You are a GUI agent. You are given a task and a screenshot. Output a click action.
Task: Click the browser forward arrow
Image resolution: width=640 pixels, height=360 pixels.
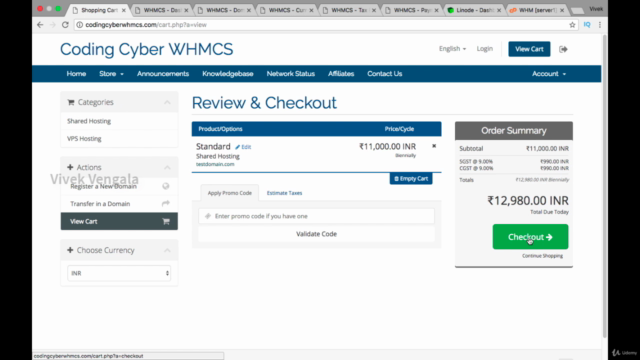(x=52, y=24)
